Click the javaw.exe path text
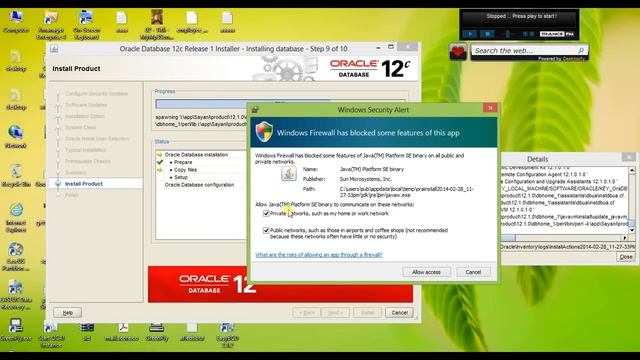The height and width of the screenshot is (360, 640). click(x=407, y=192)
